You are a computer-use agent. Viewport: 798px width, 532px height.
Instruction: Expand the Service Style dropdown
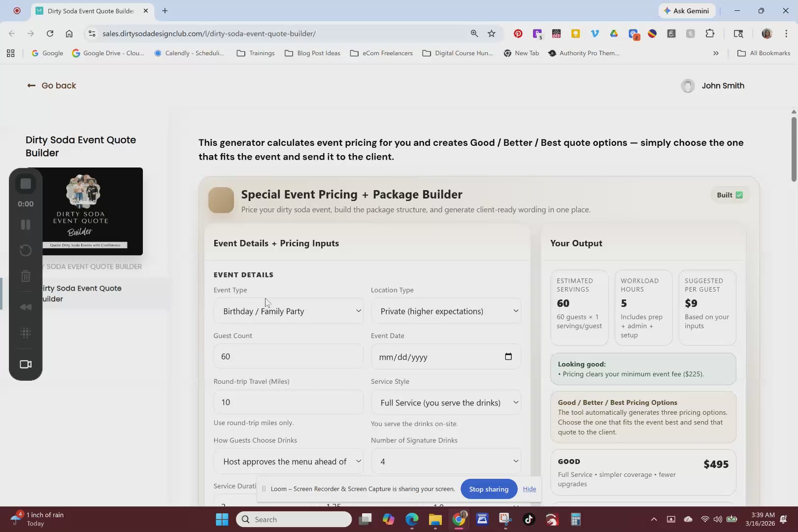pyautogui.click(x=446, y=402)
